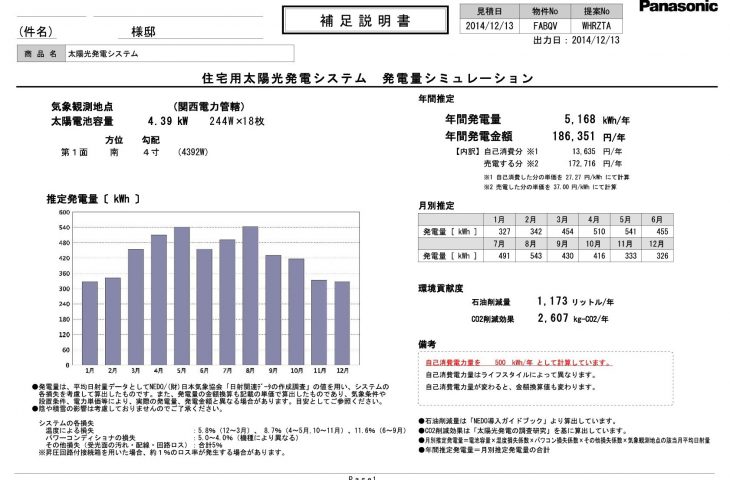This screenshot has height=480, width=730.
Task: Select the 10月 value 416 table cell
Action: click(594, 256)
